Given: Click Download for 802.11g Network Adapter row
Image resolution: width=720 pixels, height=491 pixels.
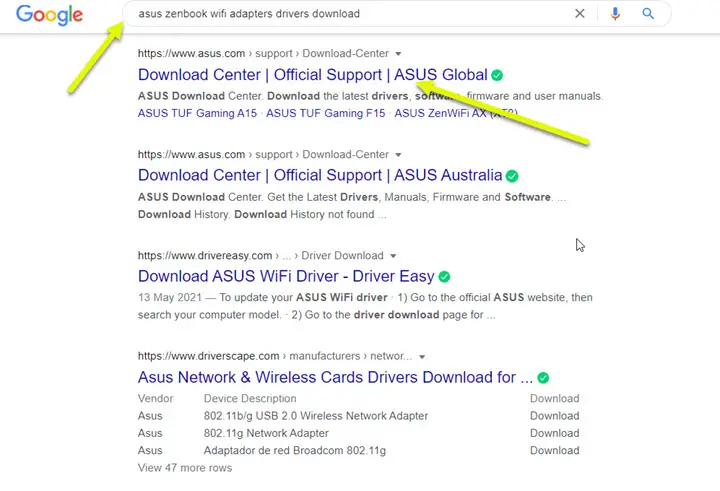Looking at the screenshot, I should [x=555, y=433].
